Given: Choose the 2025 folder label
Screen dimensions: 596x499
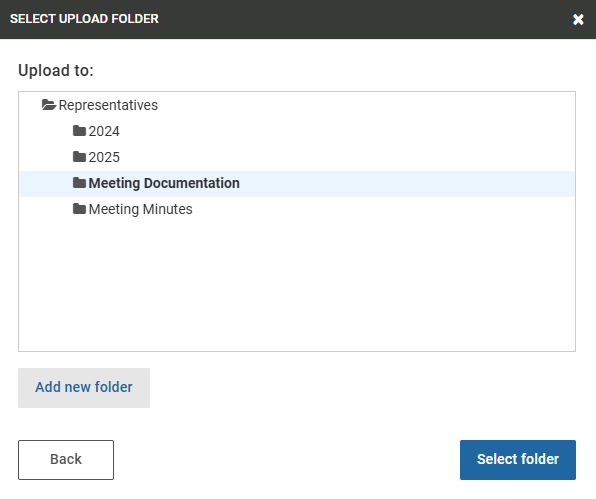Looking at the screenshot, I should 104,157.
